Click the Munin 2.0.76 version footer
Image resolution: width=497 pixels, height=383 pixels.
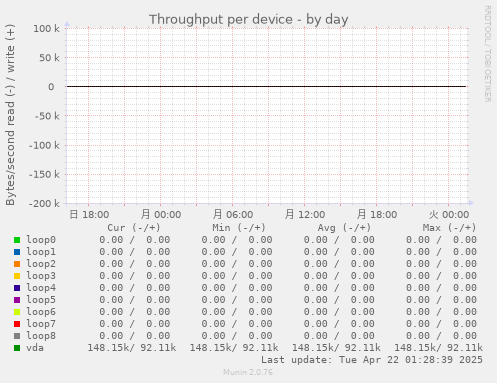(248, 372)
